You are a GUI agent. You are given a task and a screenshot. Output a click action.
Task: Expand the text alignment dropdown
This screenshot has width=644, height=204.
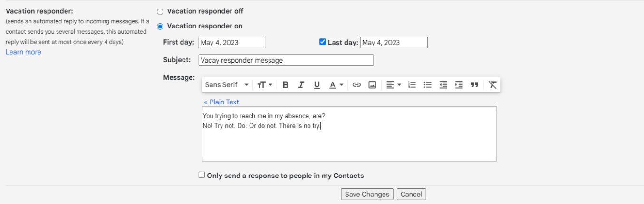click(x=394, y=85)
